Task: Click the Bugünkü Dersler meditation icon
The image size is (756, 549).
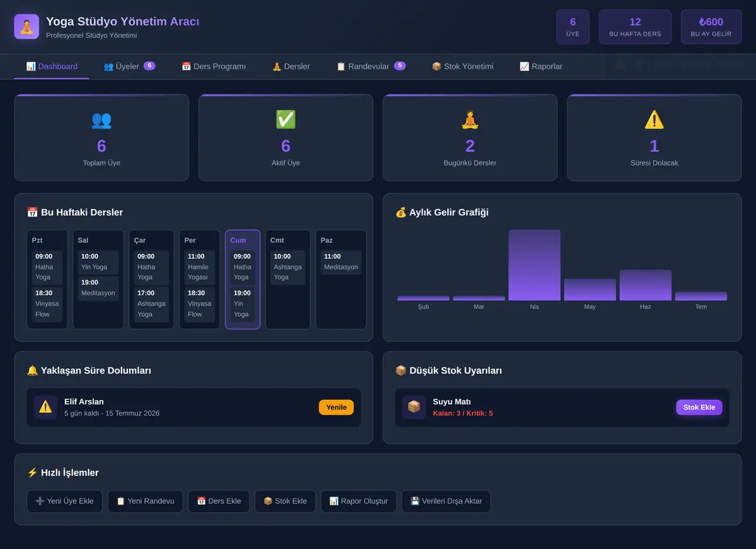Action: (x=470, y=120)
